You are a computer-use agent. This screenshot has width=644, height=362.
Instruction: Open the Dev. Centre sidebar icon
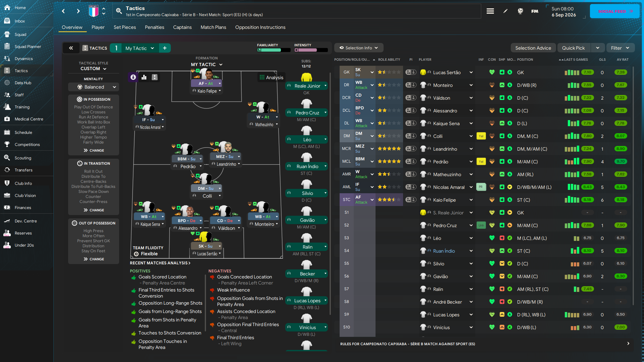tap(7, 221)
